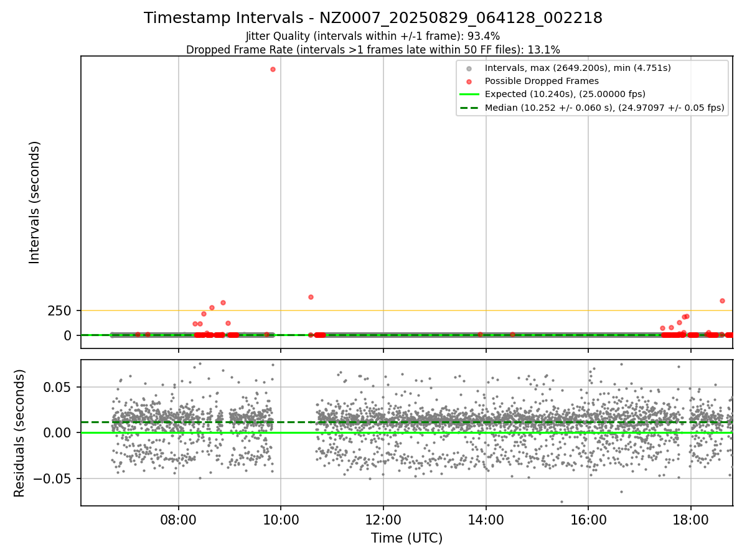Click the 'Time (UTC)' x-axis label

click(406, 538)
